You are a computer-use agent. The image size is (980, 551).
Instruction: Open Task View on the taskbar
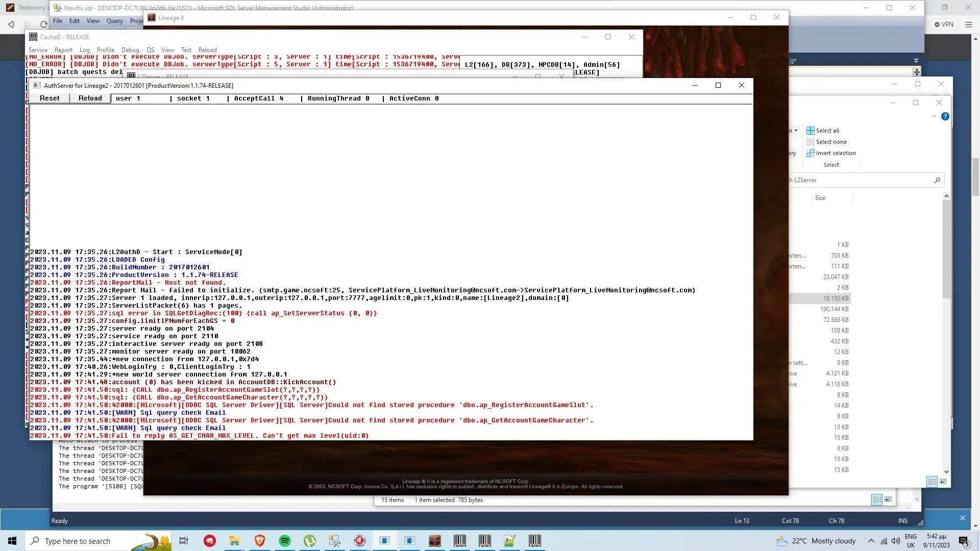184,541
